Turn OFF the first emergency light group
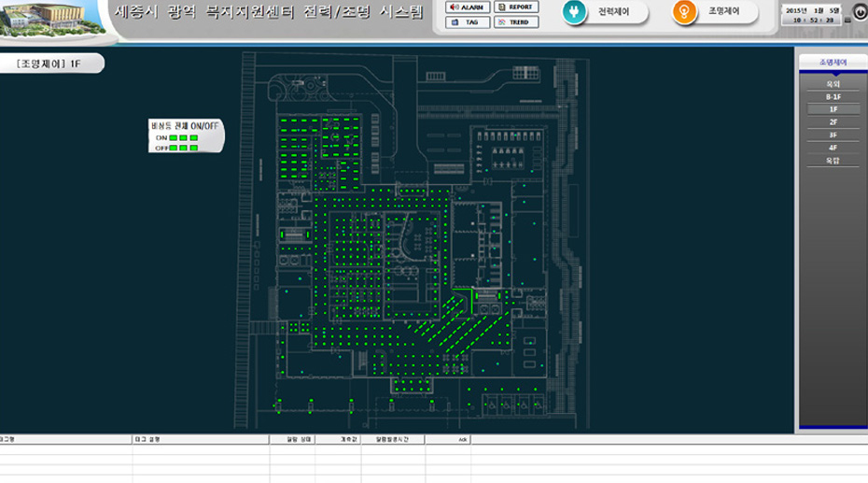868x483 pixels. point(173,148)
